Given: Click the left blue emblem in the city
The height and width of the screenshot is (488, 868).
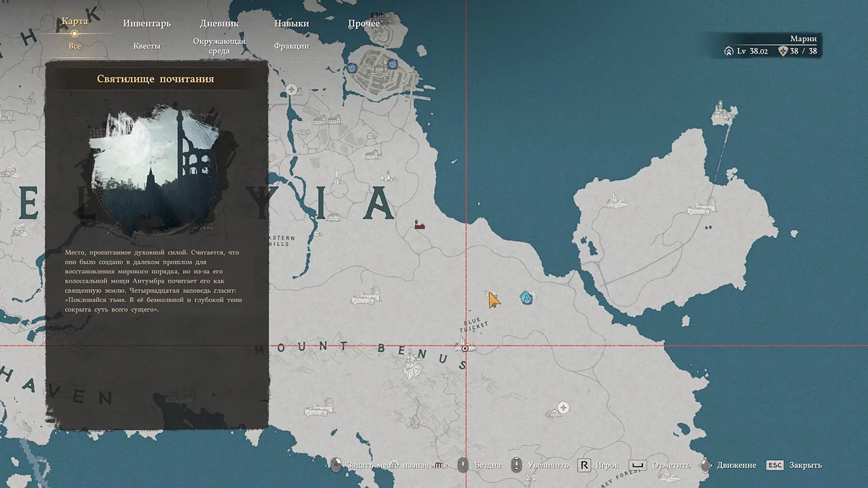Looking at the screenshot, I should coord(352,68).
